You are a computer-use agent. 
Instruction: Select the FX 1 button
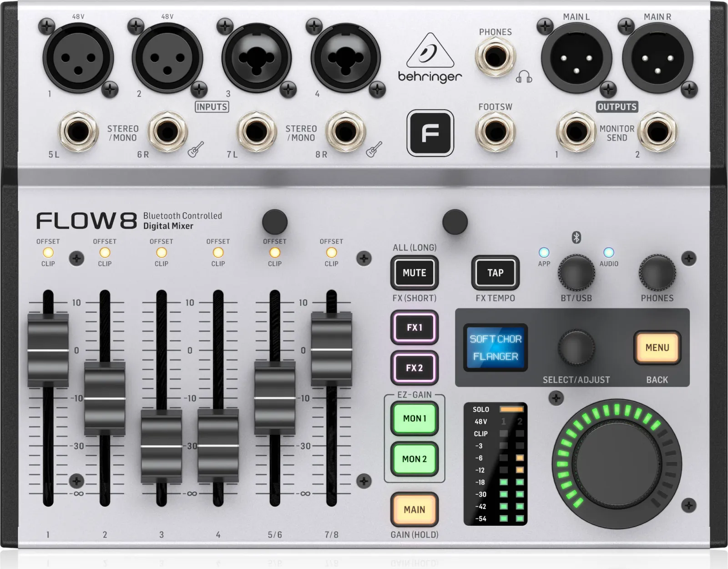415,327
